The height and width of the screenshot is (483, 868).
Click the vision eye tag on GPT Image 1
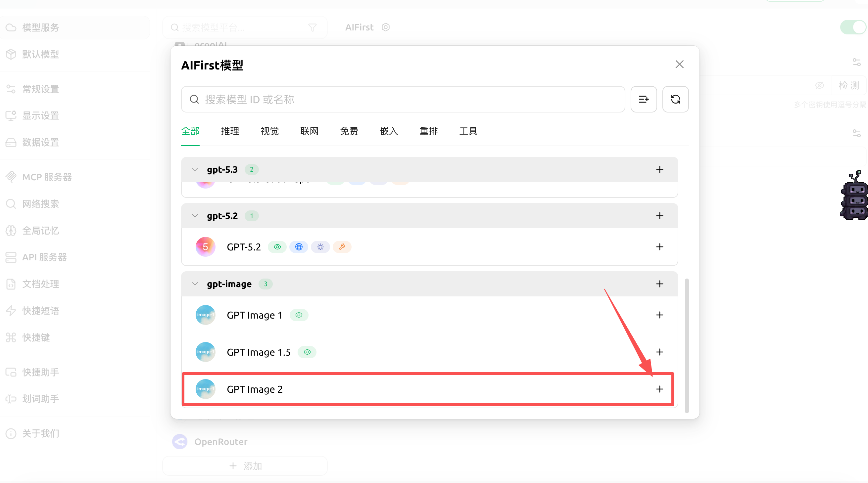299,315
